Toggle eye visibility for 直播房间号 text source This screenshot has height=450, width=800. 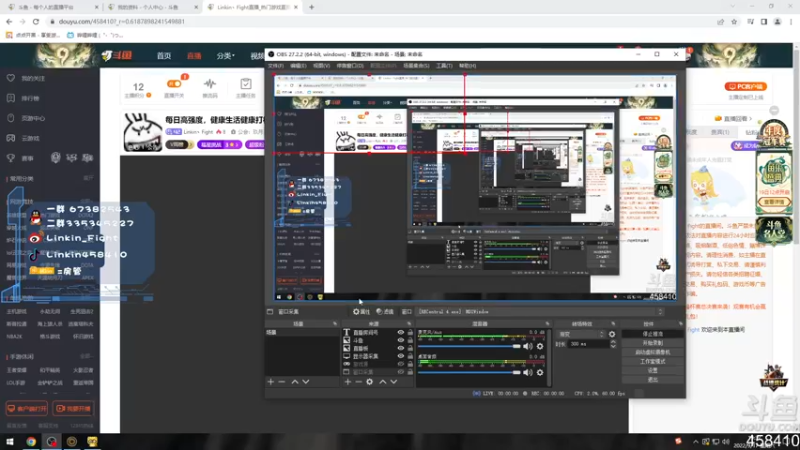pos(401,333)
